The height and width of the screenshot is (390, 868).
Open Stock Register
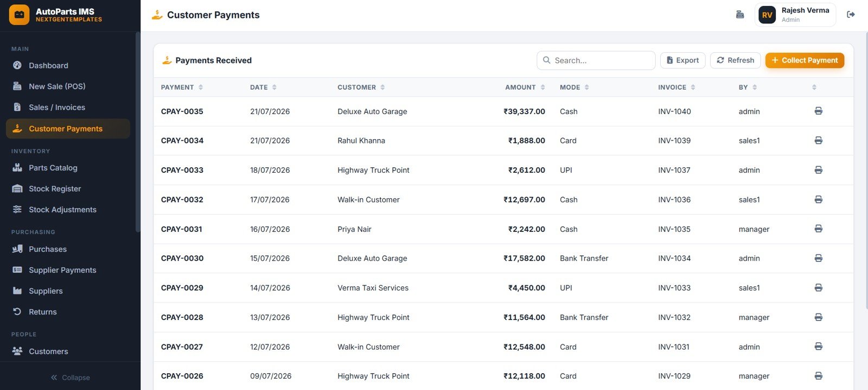[68, 188]
